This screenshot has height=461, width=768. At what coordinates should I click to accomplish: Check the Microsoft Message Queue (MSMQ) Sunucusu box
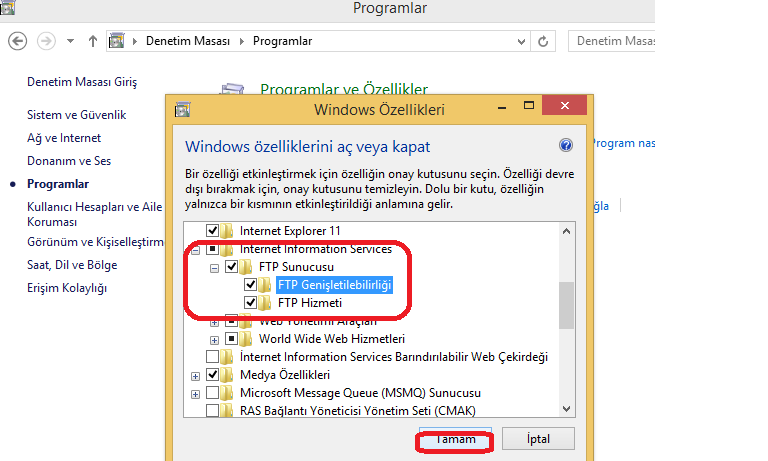tap(212, 393)
